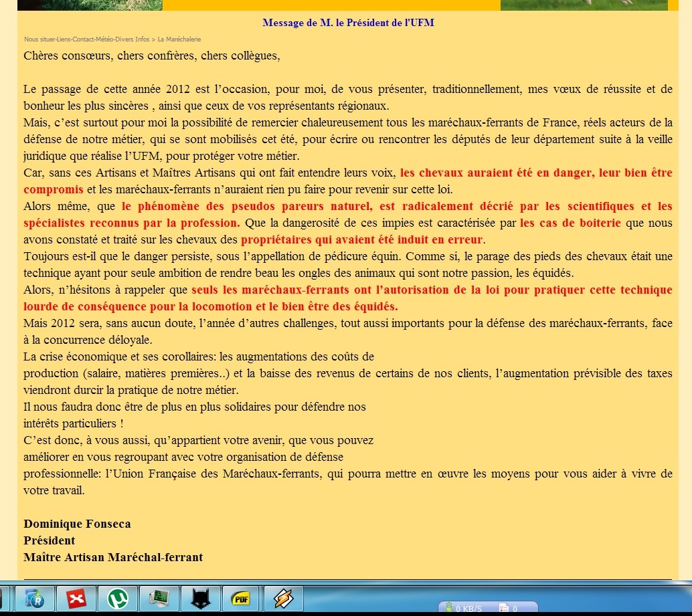692x616 pixels.
Task: Click the name 'Dominique Fonseca'
Action: tap(77, 524)
